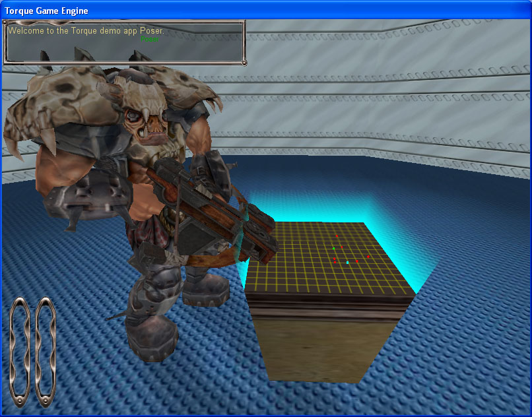Click the orc's armored boot

[x=152, y=337]
